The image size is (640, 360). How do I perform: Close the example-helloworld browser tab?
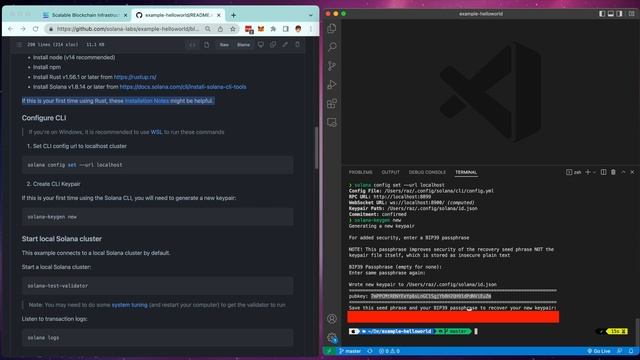219,15
